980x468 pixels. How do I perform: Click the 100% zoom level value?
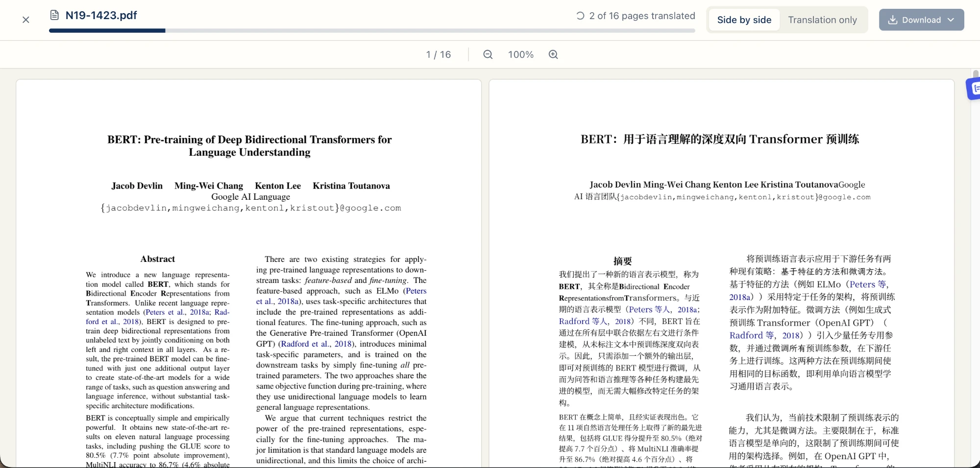520,54
